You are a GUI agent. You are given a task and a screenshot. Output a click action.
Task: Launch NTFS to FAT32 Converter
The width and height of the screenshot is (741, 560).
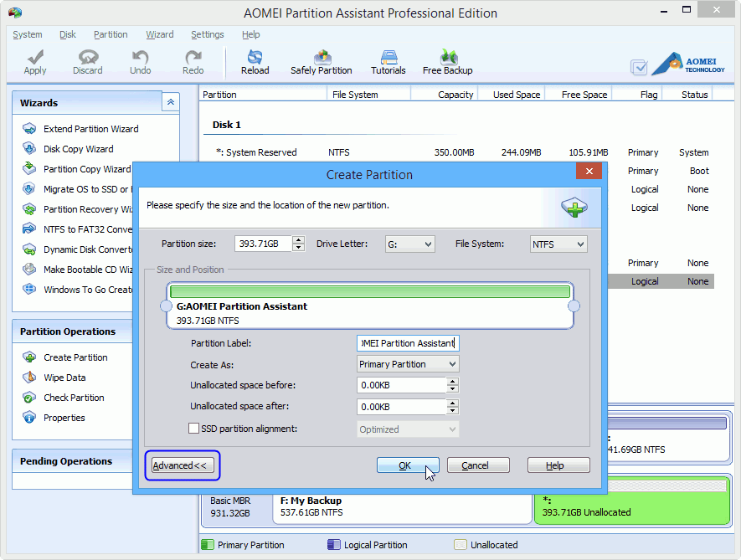point(76,229)
